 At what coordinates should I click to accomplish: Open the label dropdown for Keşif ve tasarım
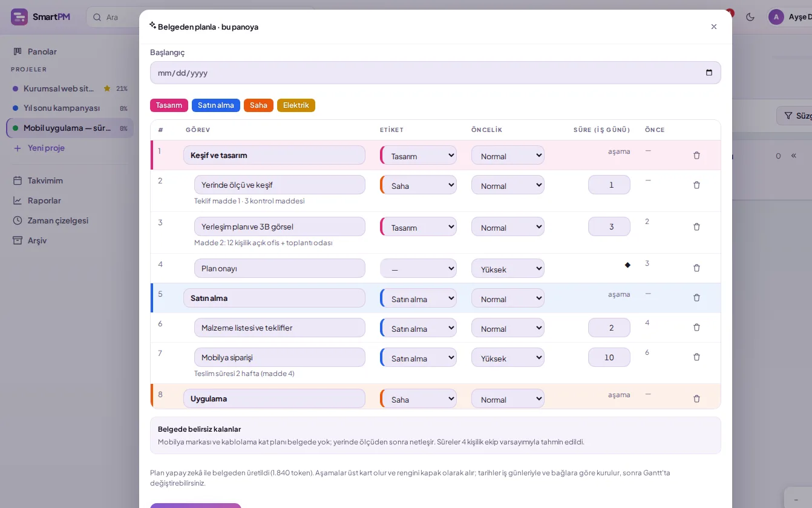tap(418, 156)
